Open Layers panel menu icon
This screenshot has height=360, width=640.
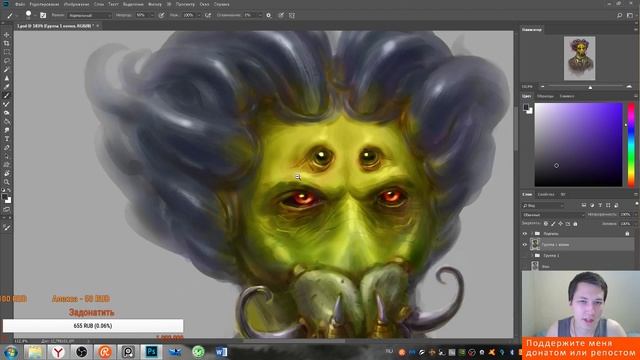636,194
